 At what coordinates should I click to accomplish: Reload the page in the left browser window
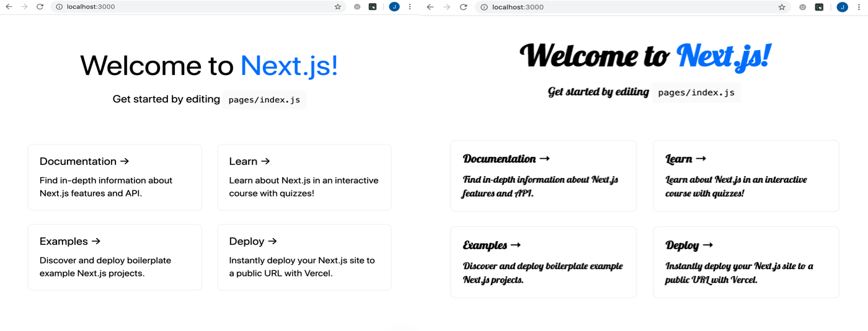click(40, 7)
